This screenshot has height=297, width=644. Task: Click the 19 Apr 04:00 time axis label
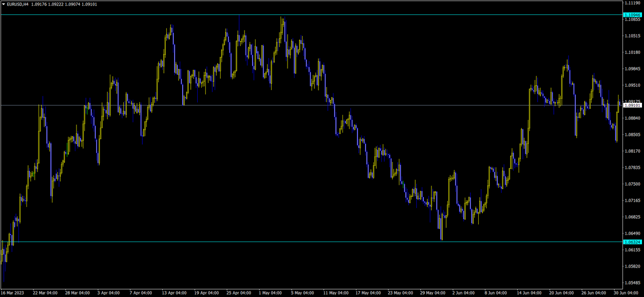[x=207, y=293]
